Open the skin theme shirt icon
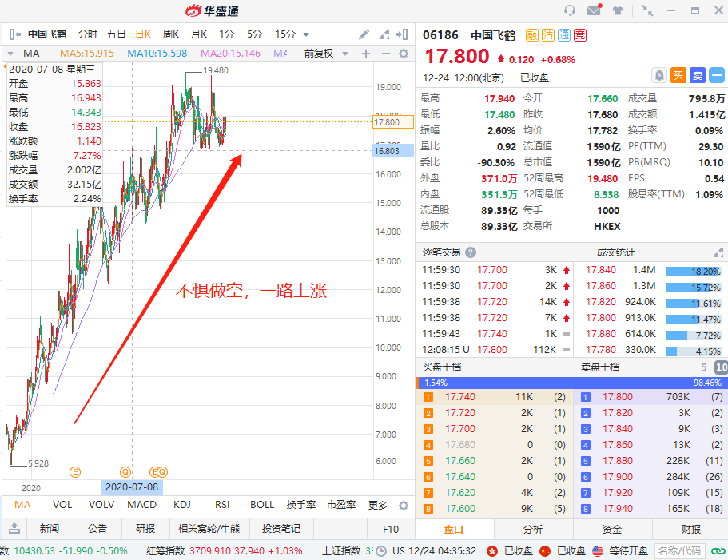The image size is (728, 560). (618, 10)
